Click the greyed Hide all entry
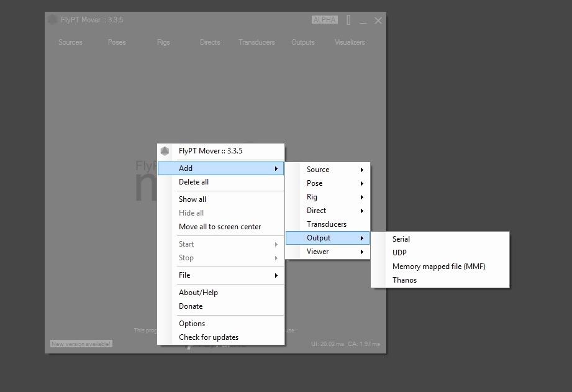 (x=220, y=213)
